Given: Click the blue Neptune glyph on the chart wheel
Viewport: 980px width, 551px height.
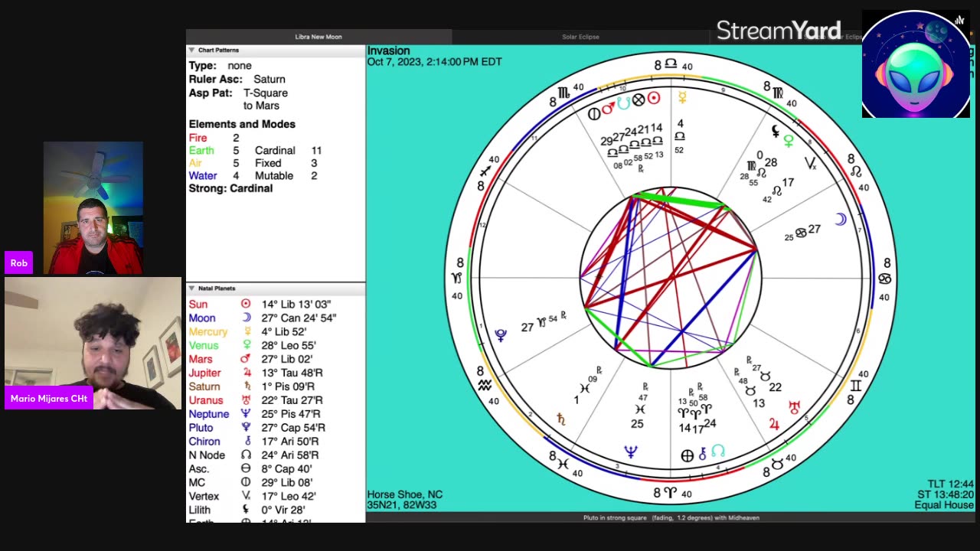Looking at the screenshot, I should (631, 452).
